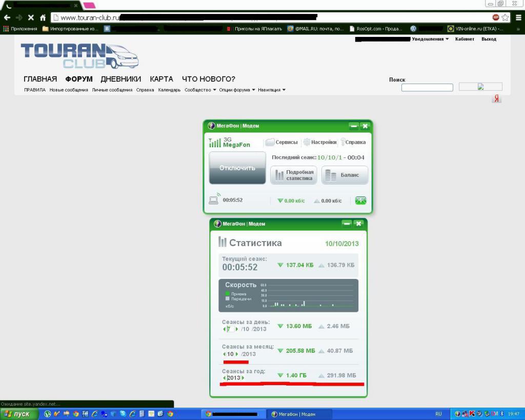
Task: Decrease the day in Сеансы за день
Action: click(x=224, y=329)
